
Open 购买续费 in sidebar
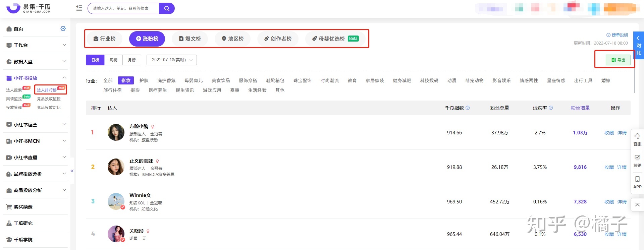point(23,207)
